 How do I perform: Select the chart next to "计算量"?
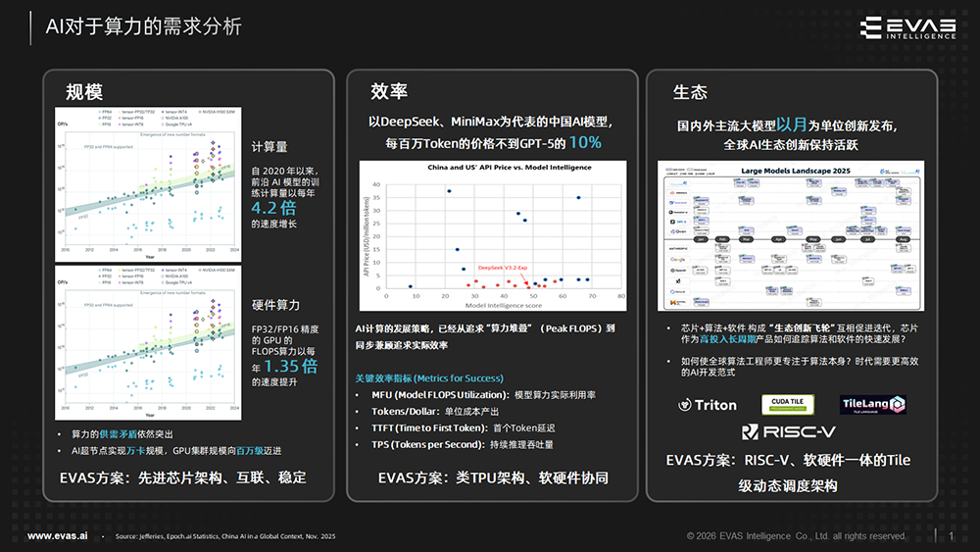[148, 184]
